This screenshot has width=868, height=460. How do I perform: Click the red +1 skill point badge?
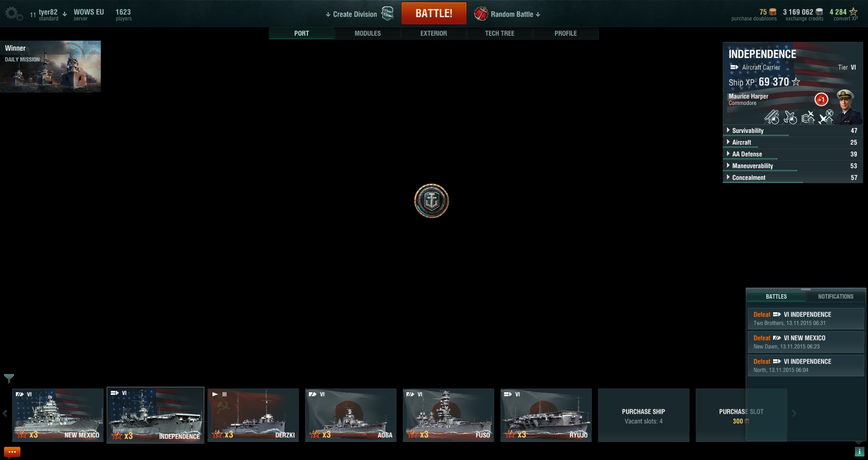tap(821, 99)
